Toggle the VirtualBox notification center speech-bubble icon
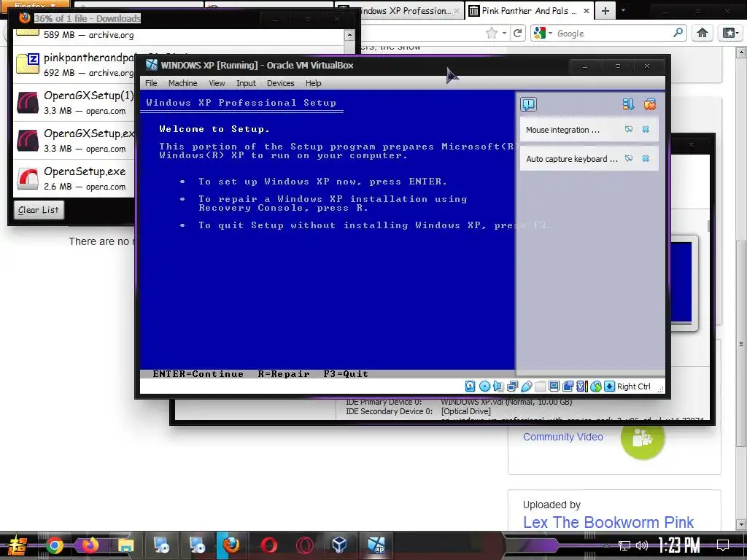747x560 pixels. coord(528,104)
